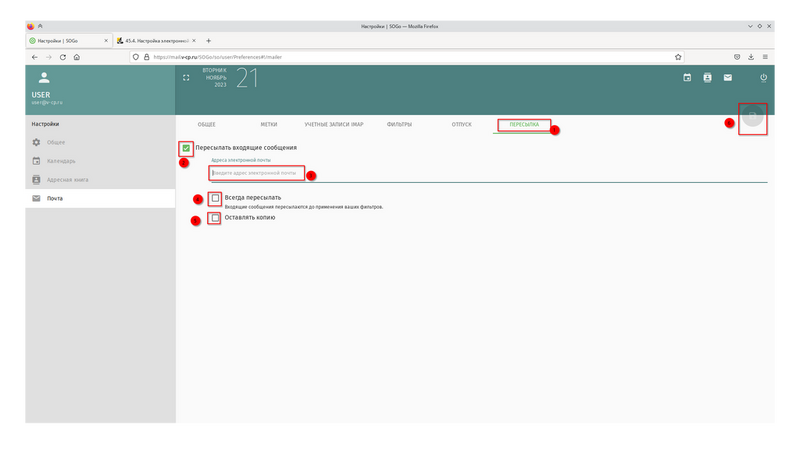Open the calendar icon in top header
The image size is (800, 453).
click(x=687, y=77)
